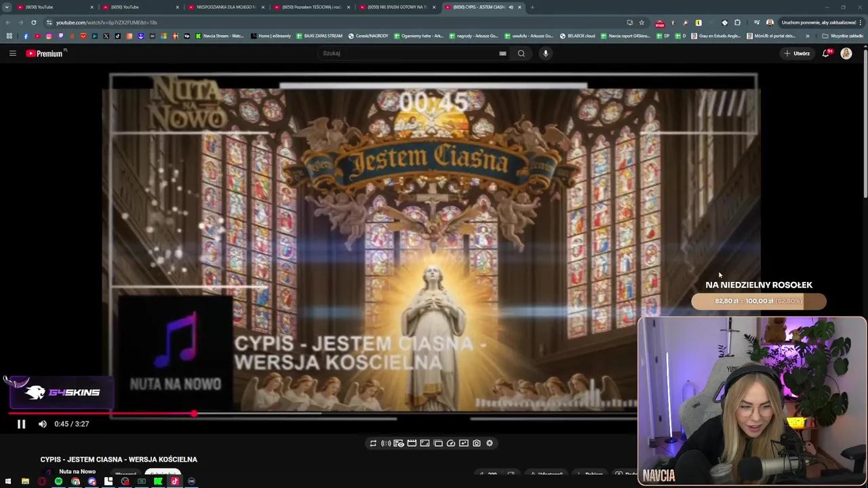Open the YouTube account avatar menu
The image size is (868, 488).
tap(846, 53)
